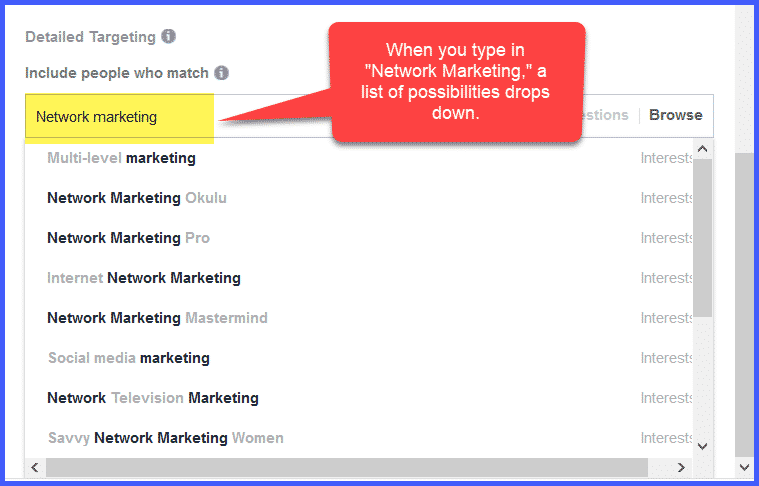Click the page vertical scrollbar thumb
The width and height of the screenshot is (759, 486).
pyautogui.click(x=744, y=300)
